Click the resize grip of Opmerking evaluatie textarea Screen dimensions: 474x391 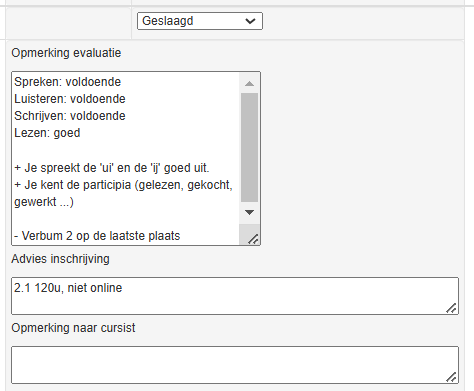pos(253,239)
